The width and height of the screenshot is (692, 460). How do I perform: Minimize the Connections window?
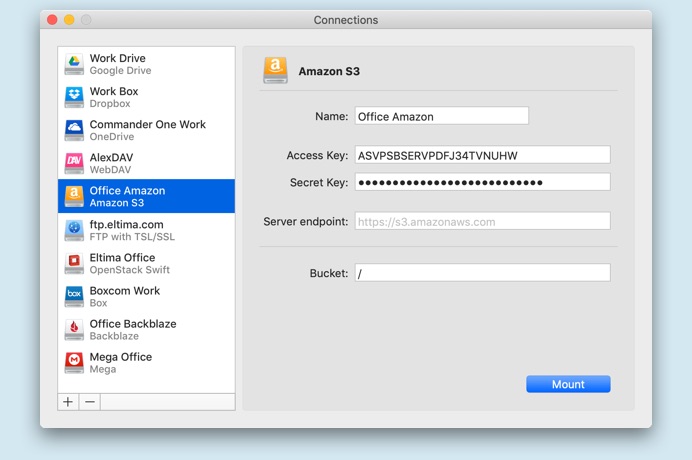click(x=69, y=20)
